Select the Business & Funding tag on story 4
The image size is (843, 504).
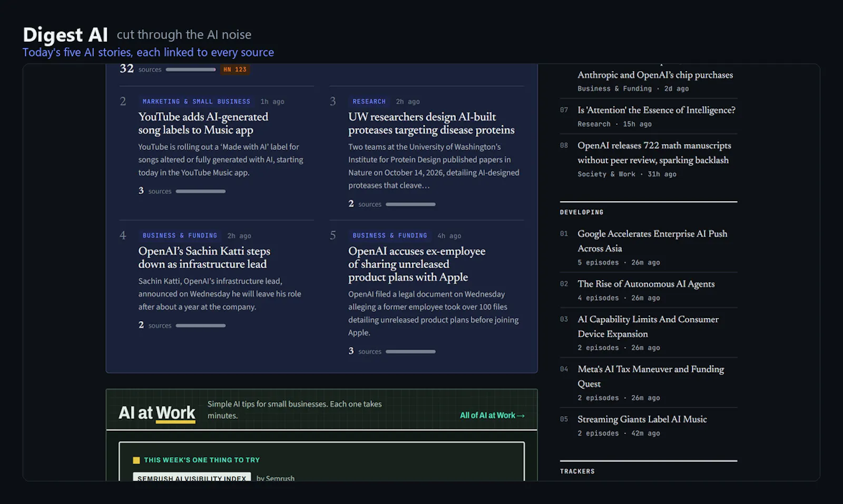(x=180, y=236)
